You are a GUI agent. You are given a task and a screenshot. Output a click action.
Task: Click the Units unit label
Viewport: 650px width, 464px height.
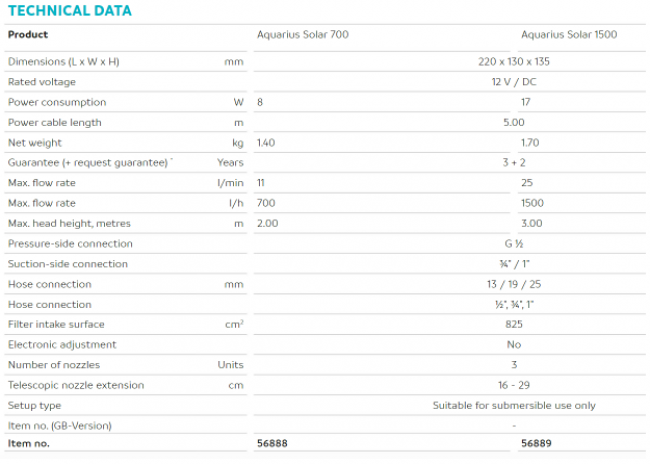pos(230,365)
